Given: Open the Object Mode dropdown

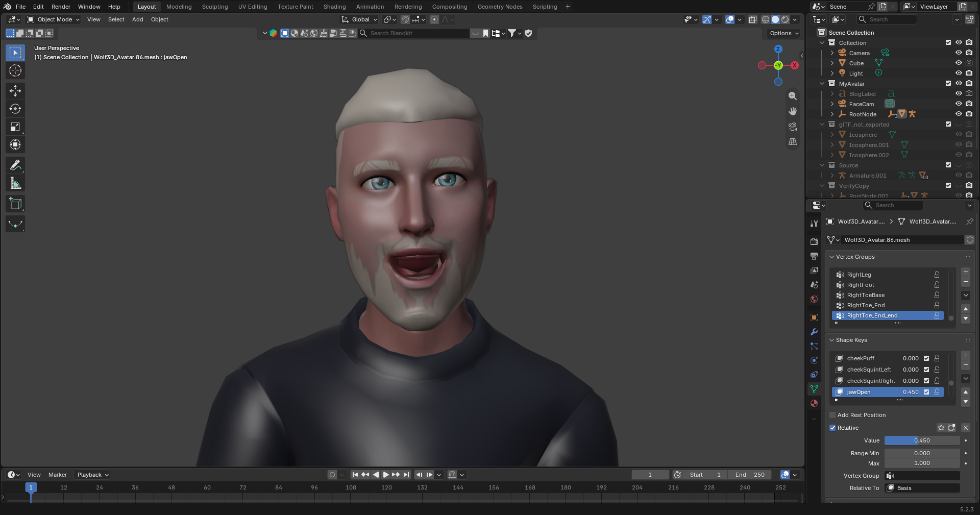Looking at the screenshot, I should tap(54, 19).
